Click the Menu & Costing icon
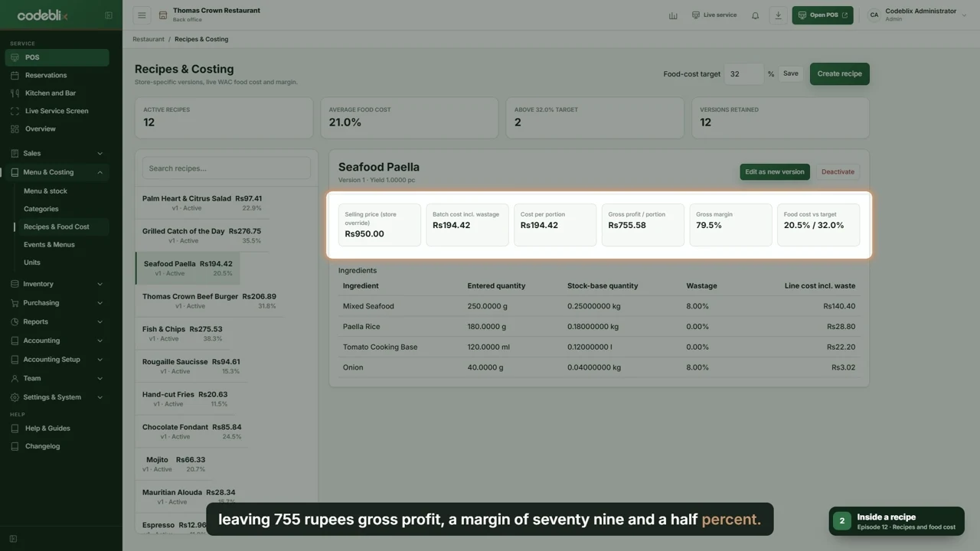The width and height of the screenshot is (980, 551). pyautogui.click(x=15, y=172)
